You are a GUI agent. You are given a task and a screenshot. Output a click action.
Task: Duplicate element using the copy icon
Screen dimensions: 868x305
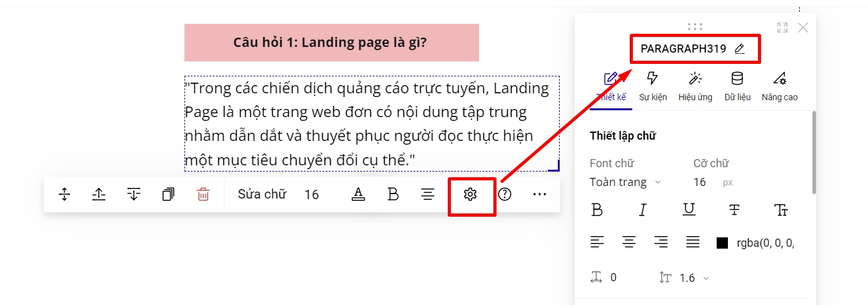coord(168,195)
